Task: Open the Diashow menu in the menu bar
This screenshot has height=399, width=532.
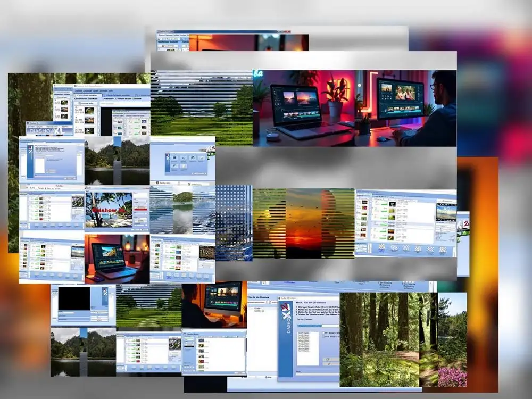Action: [x=79, y=90]
